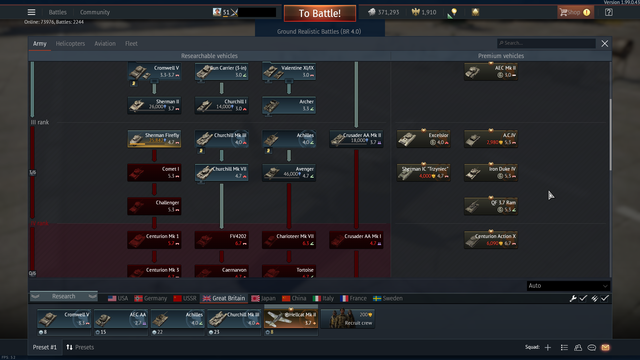Open the orange mail inbox icon
The image size is (640, 360).
(x=605, y=347)
